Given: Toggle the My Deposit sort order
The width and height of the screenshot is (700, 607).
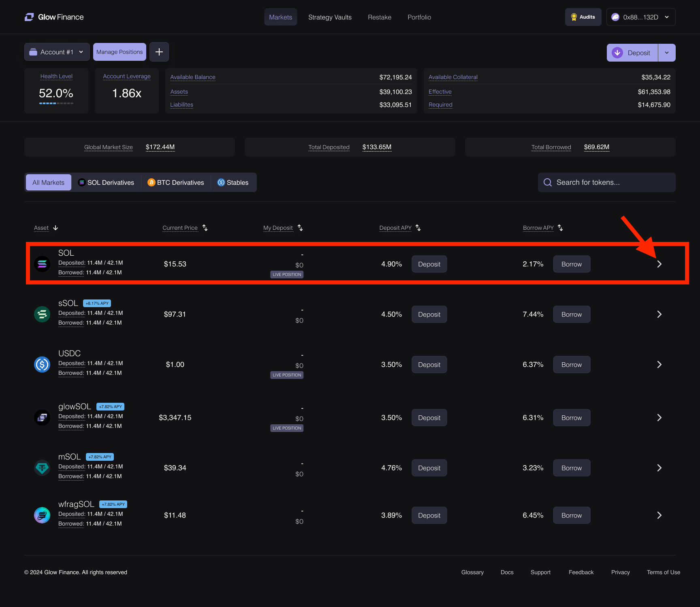Looking at the screenshot, I should coord(300,228).
